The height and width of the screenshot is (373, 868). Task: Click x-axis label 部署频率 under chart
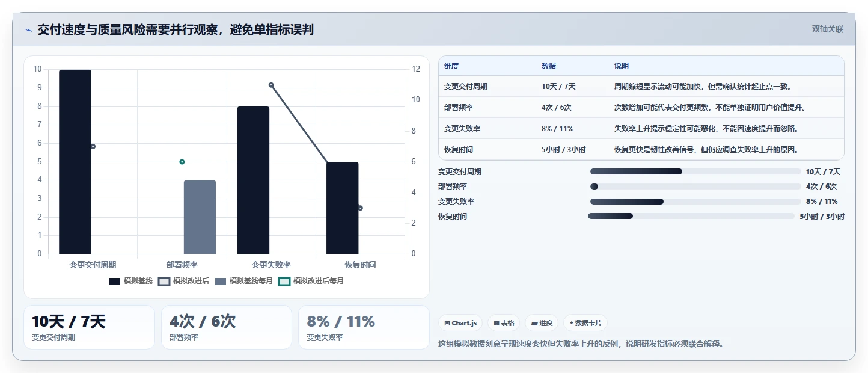[182, 265]
